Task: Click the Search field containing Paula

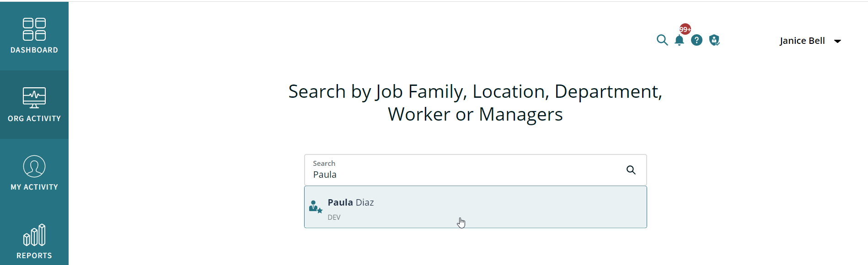Action: 476,170
